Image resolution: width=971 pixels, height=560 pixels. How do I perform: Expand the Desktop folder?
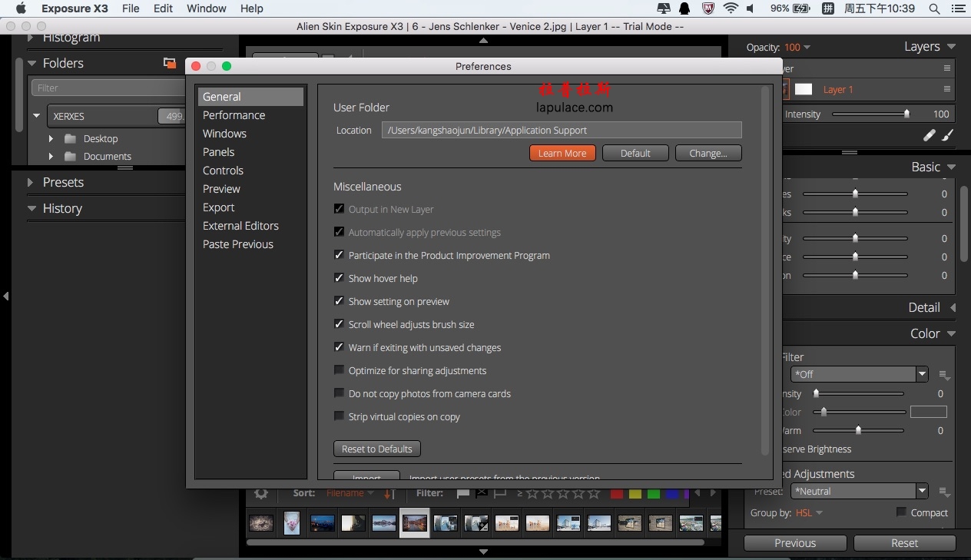pyautogui.click(x=51, y=138)
